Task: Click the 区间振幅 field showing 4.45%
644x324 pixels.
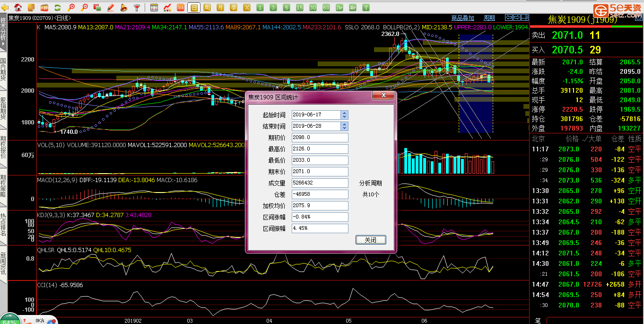Action: pyautogui.click(x=320, y=228)
